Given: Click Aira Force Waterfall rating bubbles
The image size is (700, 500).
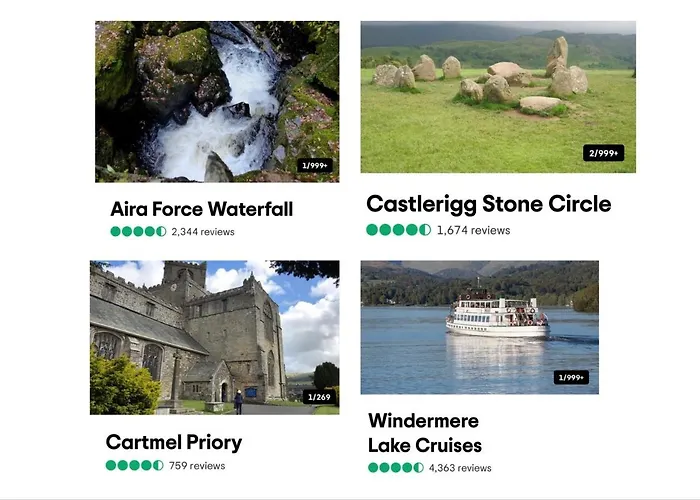Looking at the screenshot, I should point(138,232).
